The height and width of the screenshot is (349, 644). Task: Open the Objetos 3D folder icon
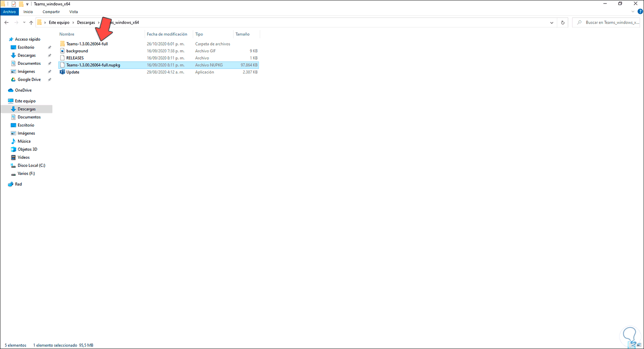point(13,149)
